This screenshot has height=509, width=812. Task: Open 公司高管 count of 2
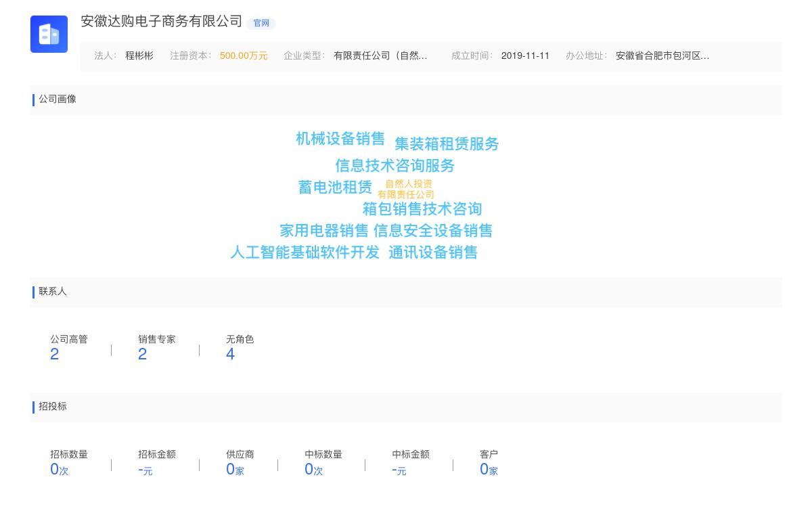55,354
